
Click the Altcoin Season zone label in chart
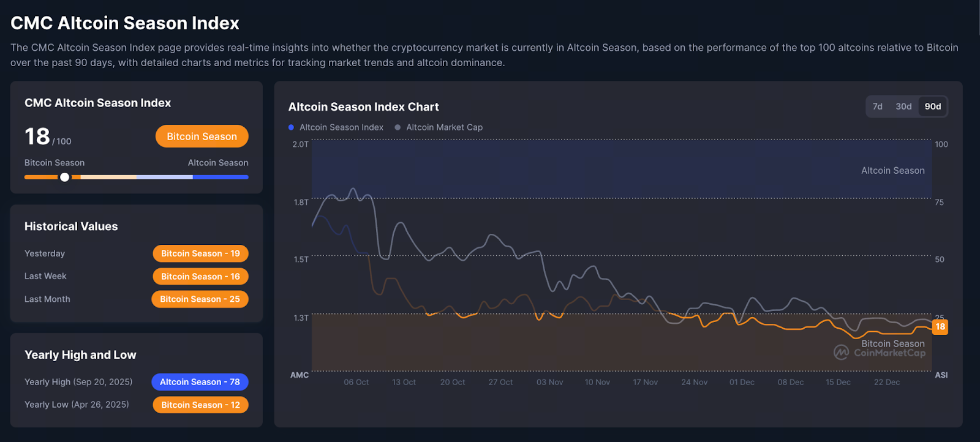coord(892,171)
